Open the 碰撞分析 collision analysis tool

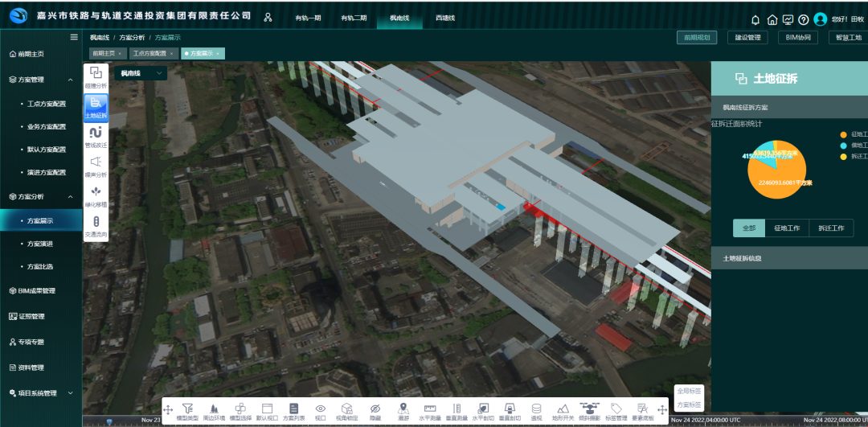(x=96, y=75)
